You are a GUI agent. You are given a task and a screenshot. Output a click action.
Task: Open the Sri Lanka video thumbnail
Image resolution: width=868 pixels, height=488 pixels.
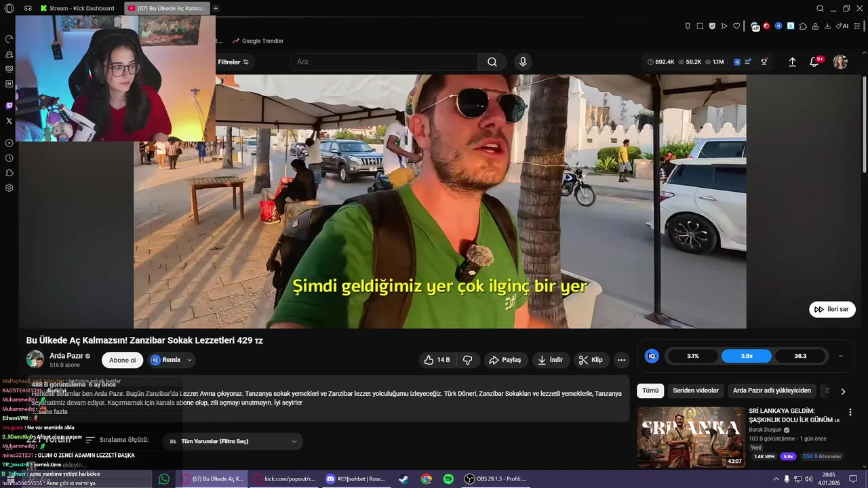point(690,436)
